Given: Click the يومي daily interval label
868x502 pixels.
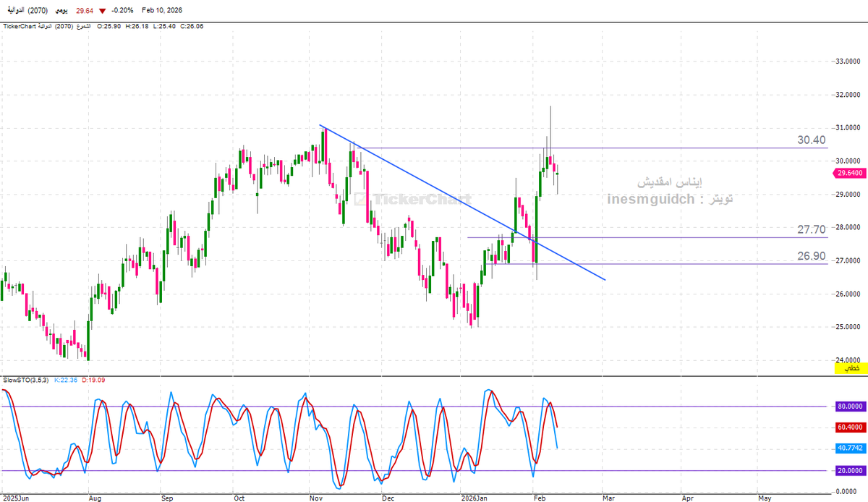Looking at the screenshot, I should (x=61, y=11).
